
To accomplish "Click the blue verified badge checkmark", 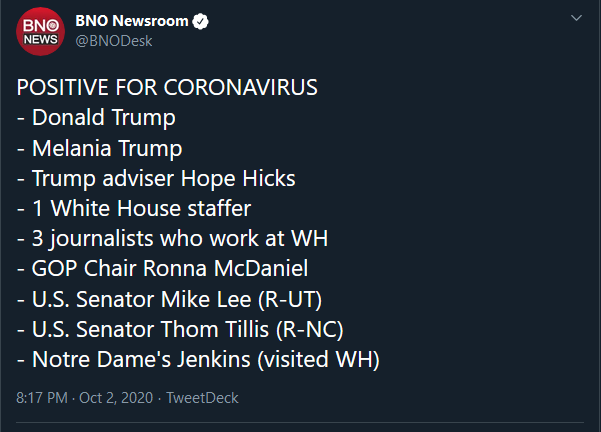I will coord(200,21).
